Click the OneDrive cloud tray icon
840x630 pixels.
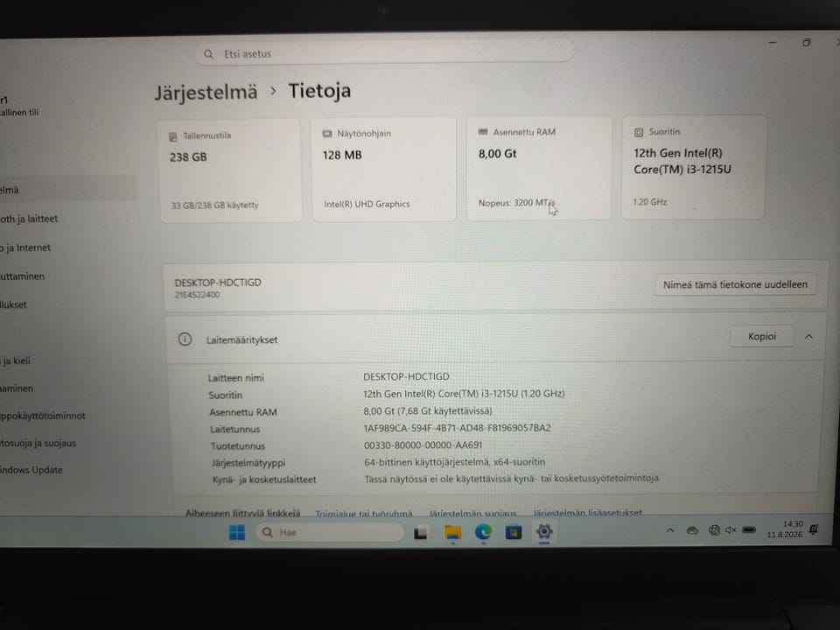pos(692,531)
